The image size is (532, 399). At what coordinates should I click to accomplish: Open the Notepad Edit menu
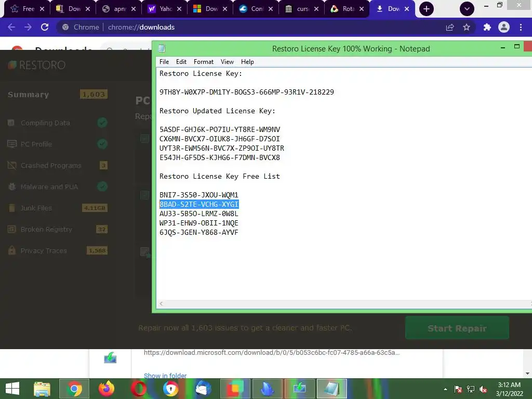point(181,62)
